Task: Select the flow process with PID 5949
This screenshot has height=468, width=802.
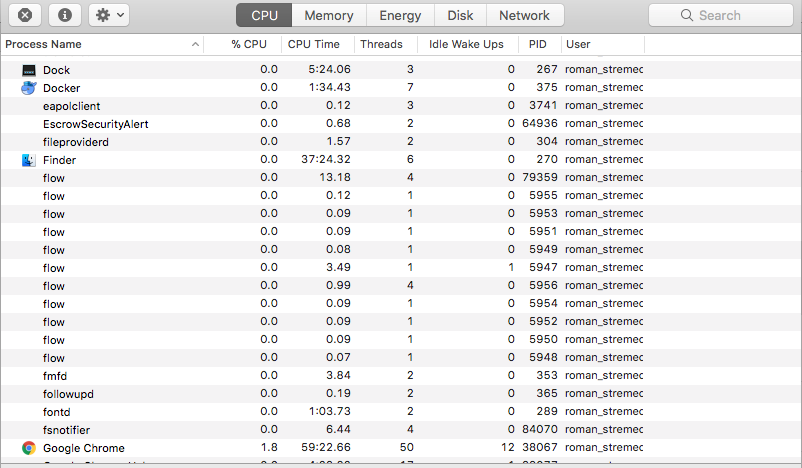Action: pyautogui.click(x=54, y=250)
